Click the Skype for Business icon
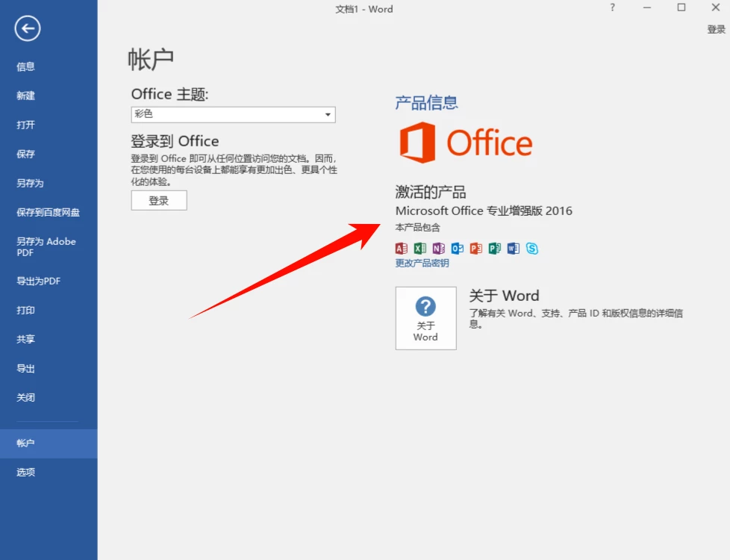This screenshot has height=560, width=730. click(x=531, y=249)
